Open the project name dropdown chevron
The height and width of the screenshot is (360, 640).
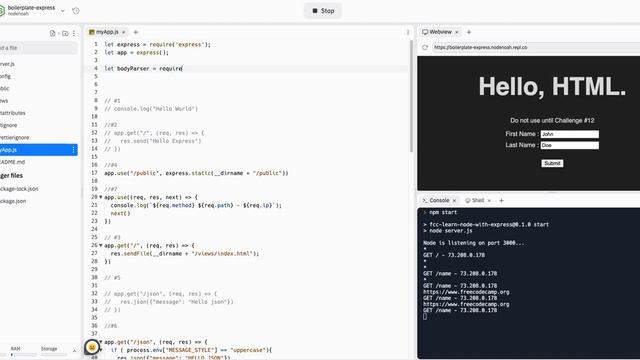point(63,11)
